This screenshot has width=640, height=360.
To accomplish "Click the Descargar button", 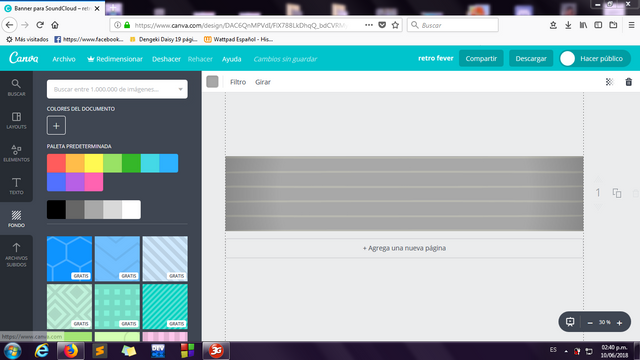I will (531, 58).
